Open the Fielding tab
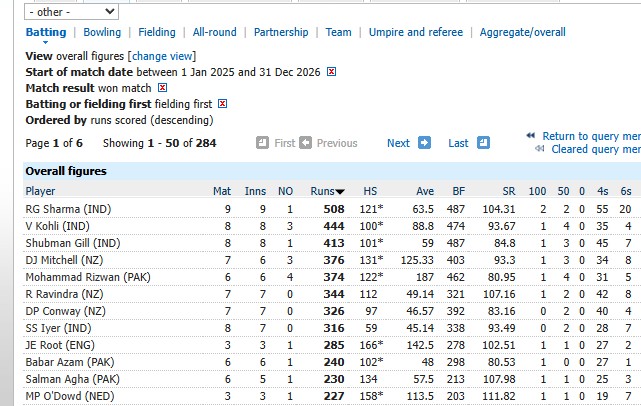The height and width of the screenshot is (406, 641). point(157,32)
